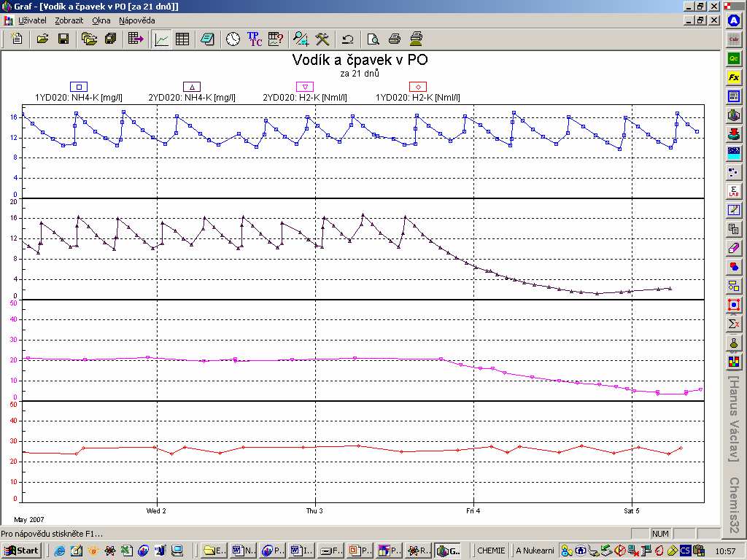Click the yellow Fx sidebar icon

734,77
